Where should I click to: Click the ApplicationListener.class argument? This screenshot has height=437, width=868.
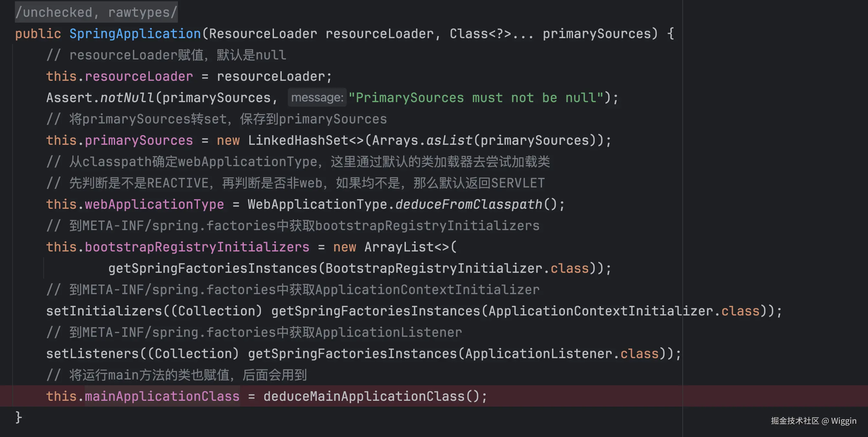point(561,354)
